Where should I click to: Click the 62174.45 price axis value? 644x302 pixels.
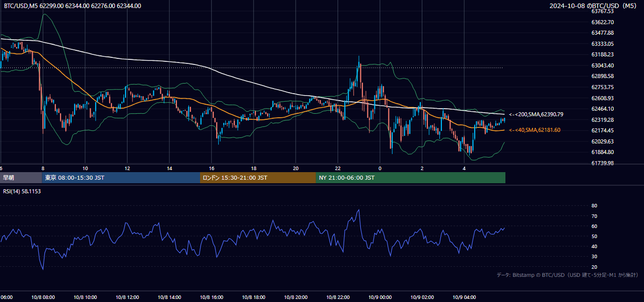pyautogui.click(x=602, y=130)
